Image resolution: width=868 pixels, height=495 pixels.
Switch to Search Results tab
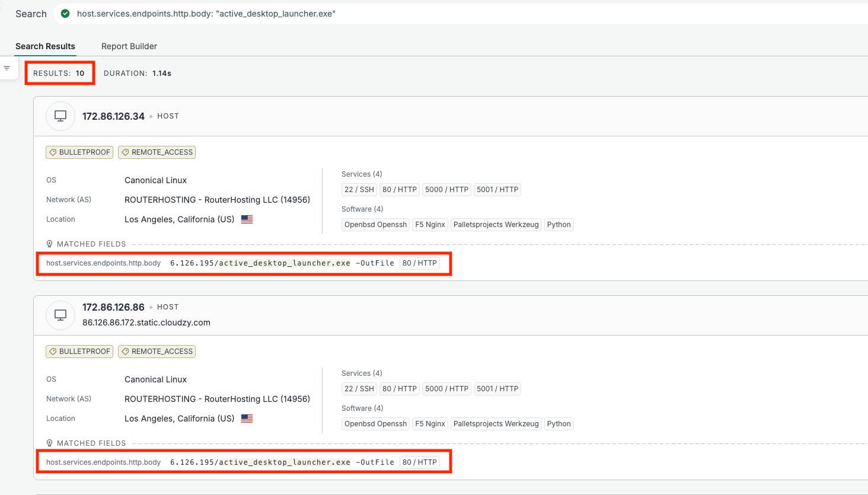pos(45,46)
